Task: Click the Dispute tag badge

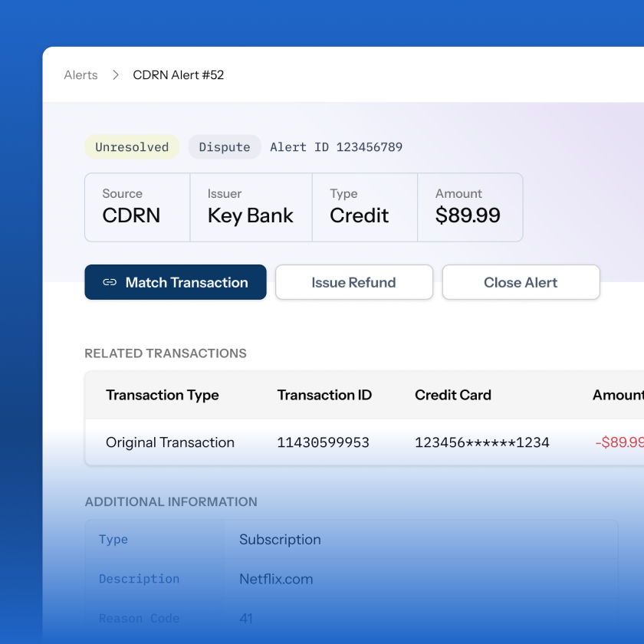Action: (225, 147)
